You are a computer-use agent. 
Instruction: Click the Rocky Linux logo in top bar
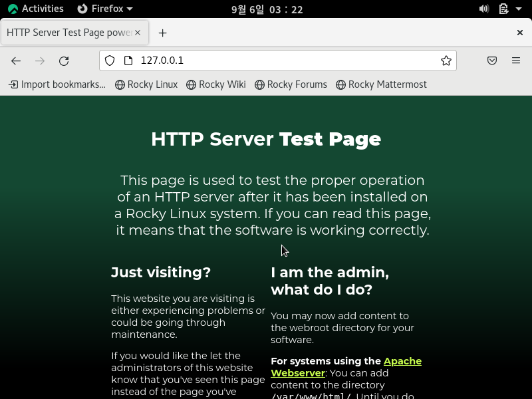pyautogui.click(x=13, y=9)
